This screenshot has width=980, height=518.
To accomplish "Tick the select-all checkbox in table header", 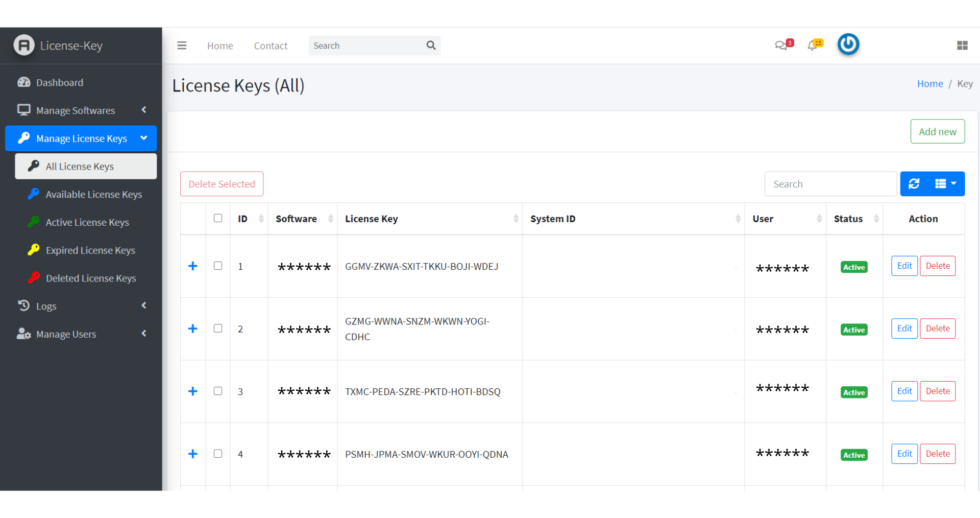I will click(218, 218).
